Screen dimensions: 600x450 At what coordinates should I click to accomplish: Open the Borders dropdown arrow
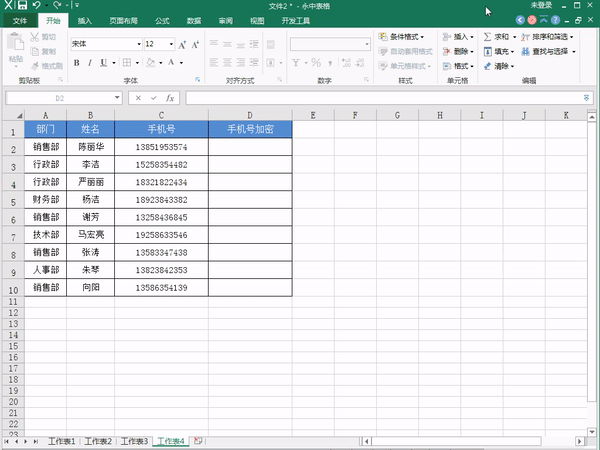[137, 63]
